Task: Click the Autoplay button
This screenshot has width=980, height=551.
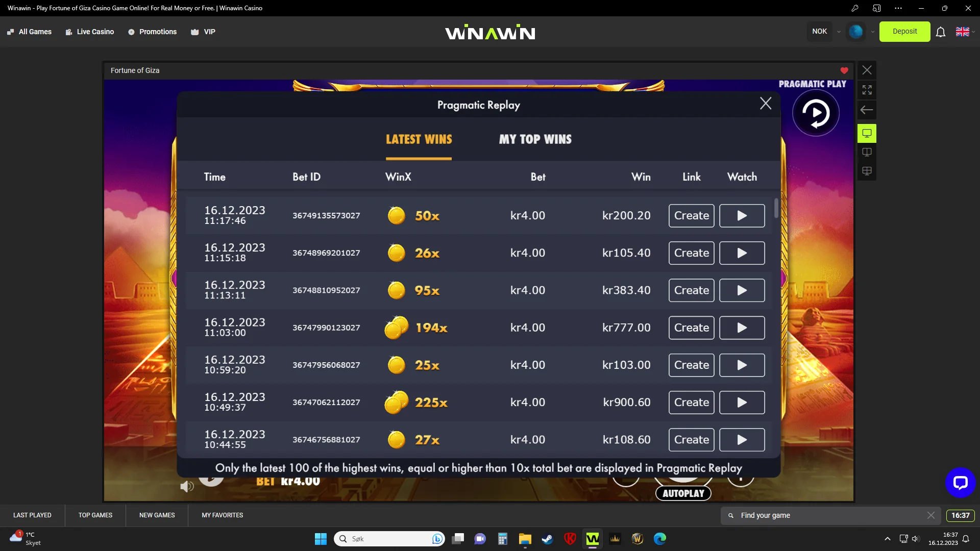Action: pyautogui.click(x=683, y=493)
